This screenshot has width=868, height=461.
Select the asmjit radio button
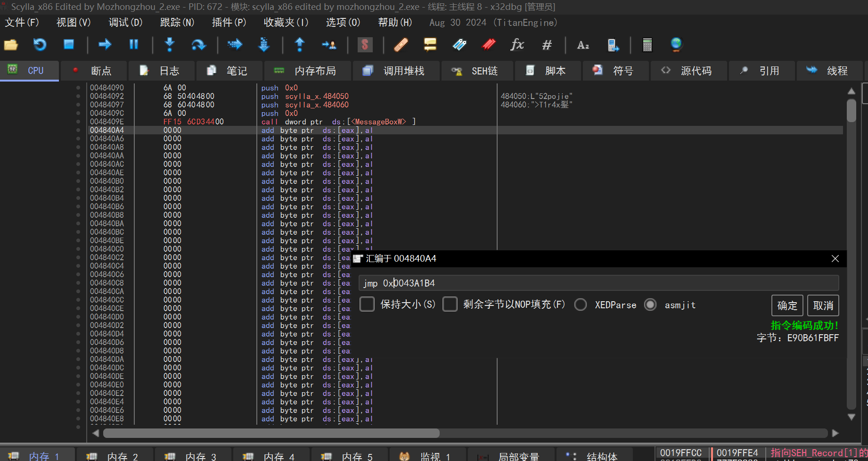(650, 305)
